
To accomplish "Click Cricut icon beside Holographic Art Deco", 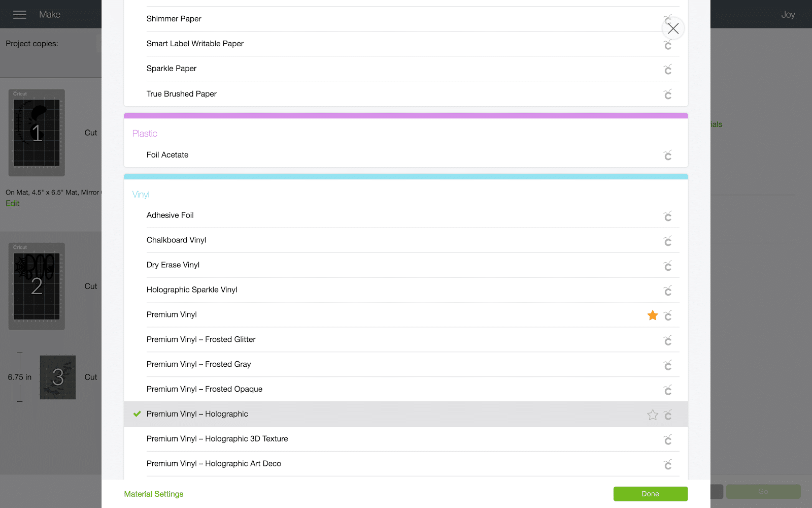I will point(668,464).
